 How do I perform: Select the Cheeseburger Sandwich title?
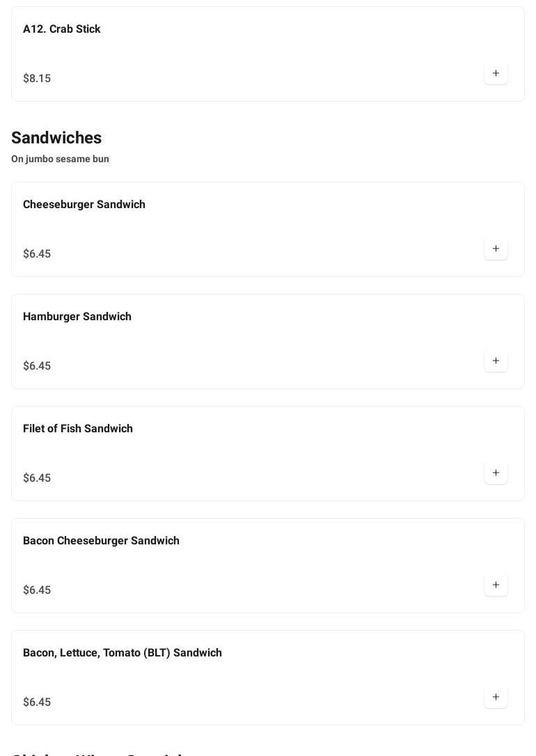(84, 205)
